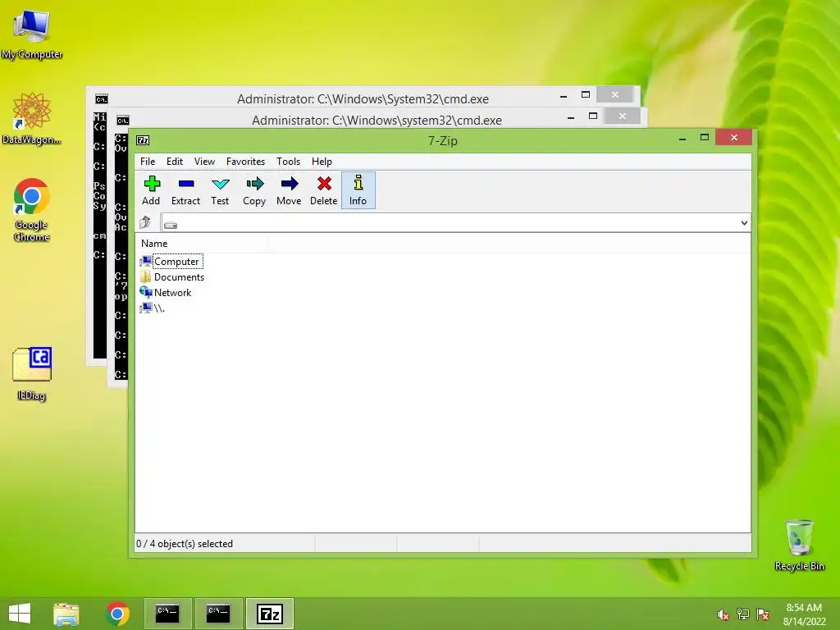Click the Action Center flag tray icon
Viewport: 840px width, 630px height.
click(763, 614)
